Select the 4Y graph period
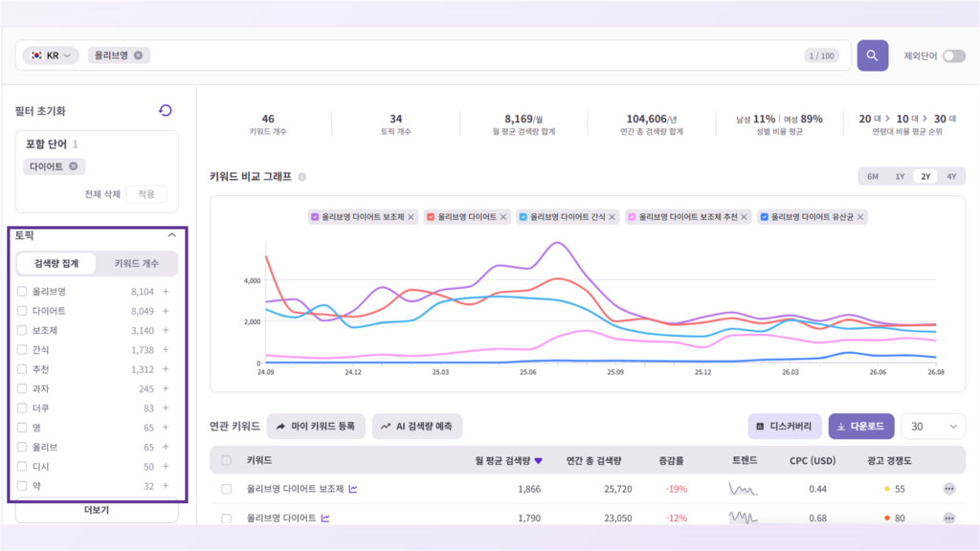Image resolution: width=980 pixels, height=551 pixels. [x=951, y=177]
